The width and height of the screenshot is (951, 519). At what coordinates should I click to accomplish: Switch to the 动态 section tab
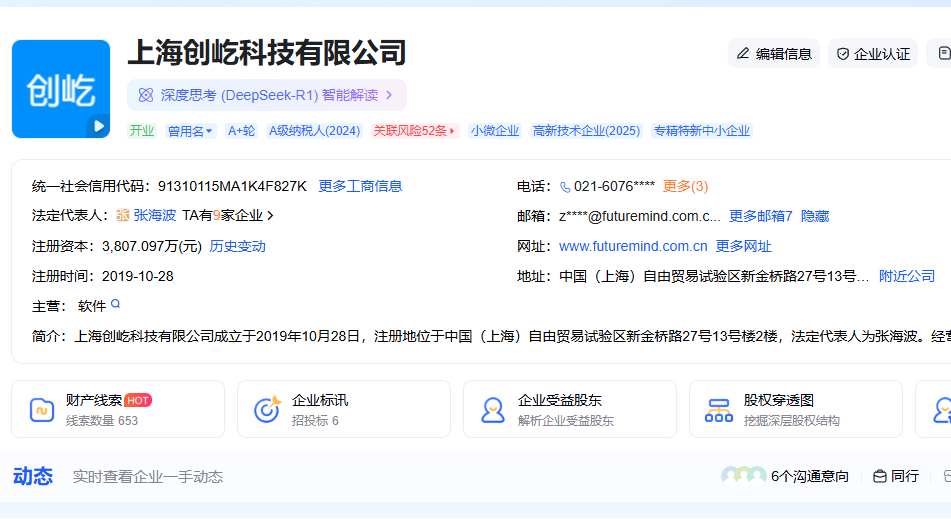tap(33, 477)
